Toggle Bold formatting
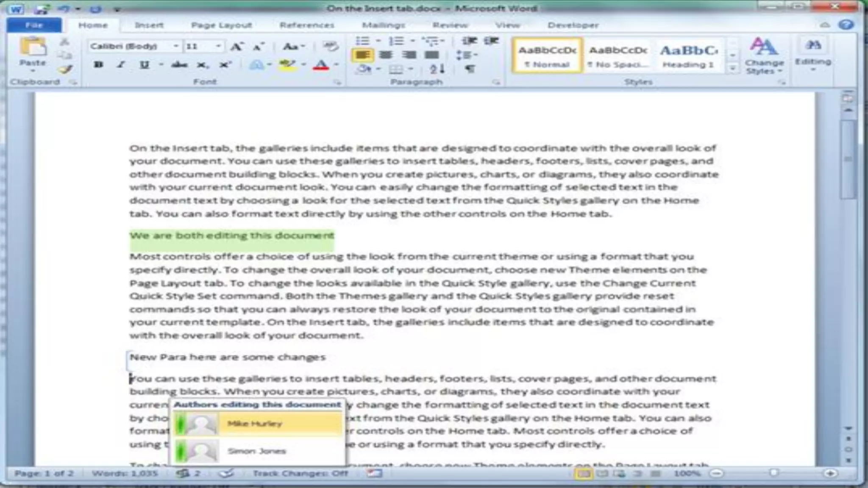 pyautogui.click(x=98, y=65)
